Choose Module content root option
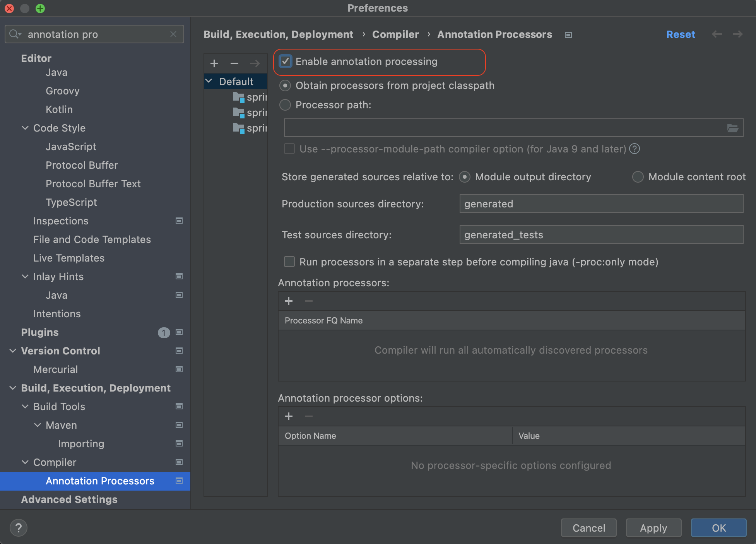 638,177
